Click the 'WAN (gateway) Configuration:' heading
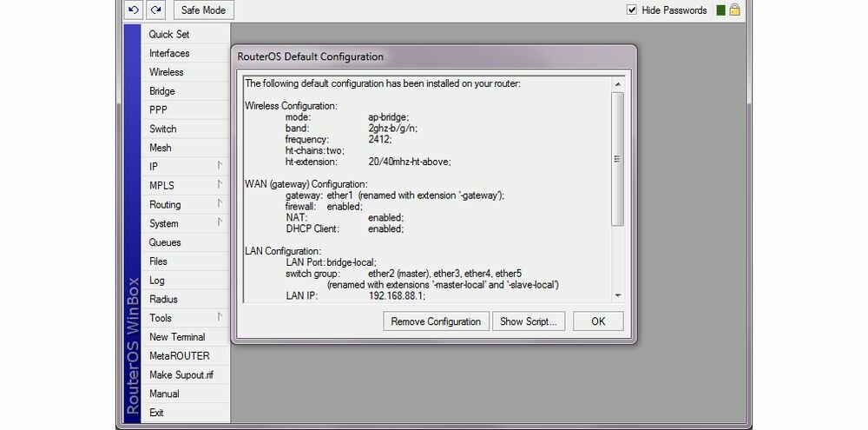 [x=306, y=184]
